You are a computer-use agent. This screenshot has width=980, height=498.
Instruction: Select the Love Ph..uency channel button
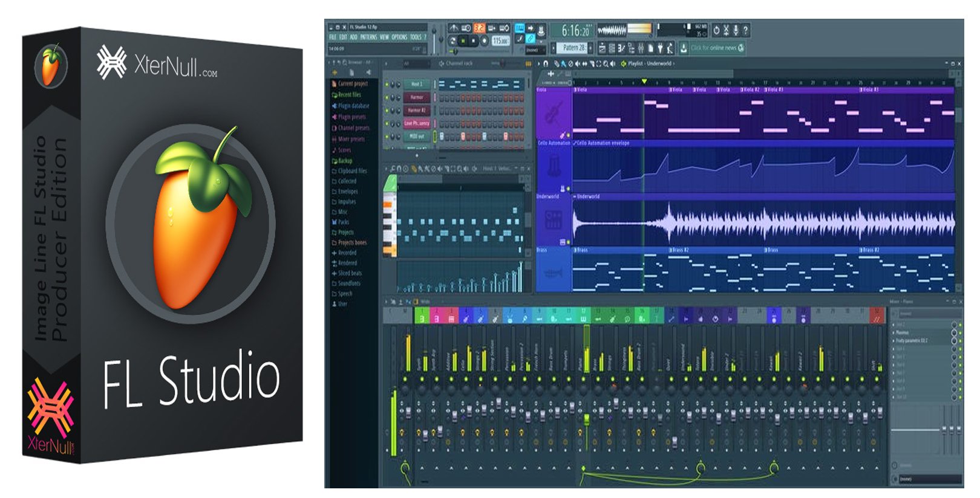coord(417,123)
